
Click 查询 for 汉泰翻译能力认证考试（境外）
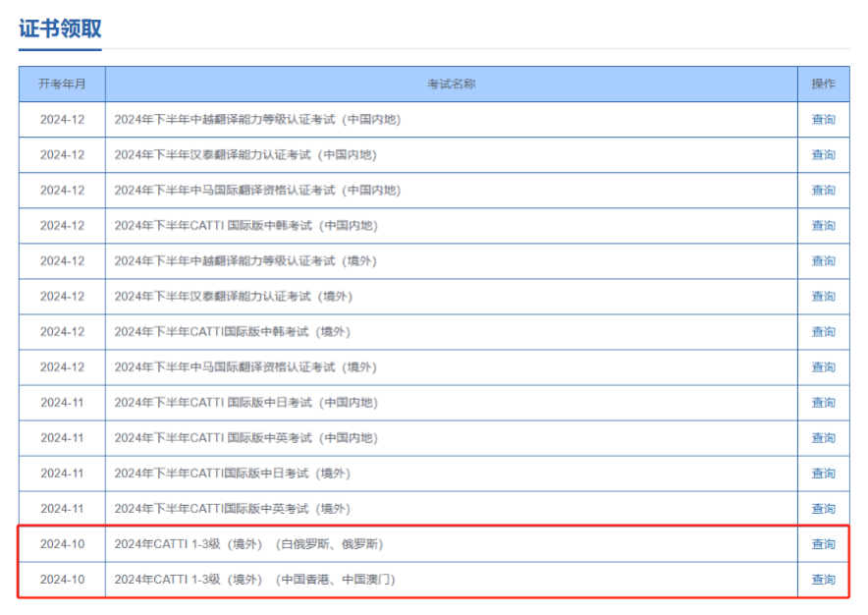point(823,297)
